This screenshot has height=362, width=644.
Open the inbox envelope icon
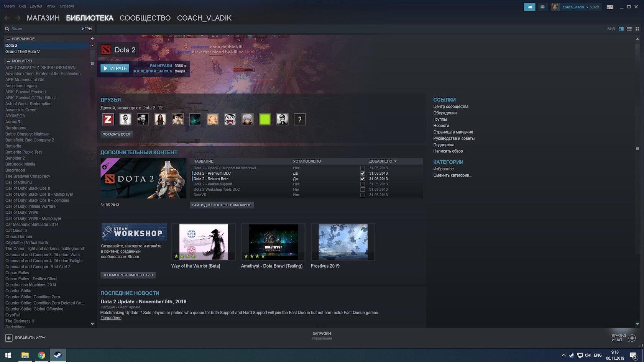click(542, 7)
